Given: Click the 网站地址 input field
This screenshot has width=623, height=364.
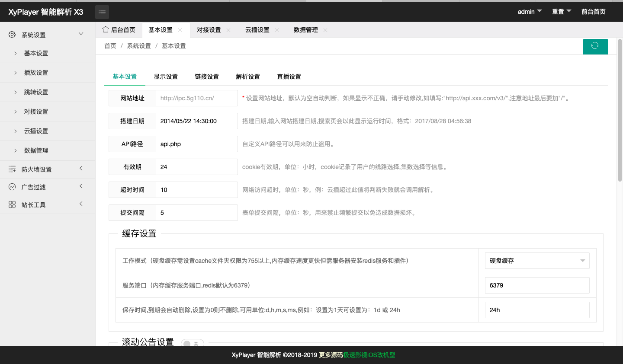Looking at the screenshot, I should pyautogui.click(x=196, y=98).
